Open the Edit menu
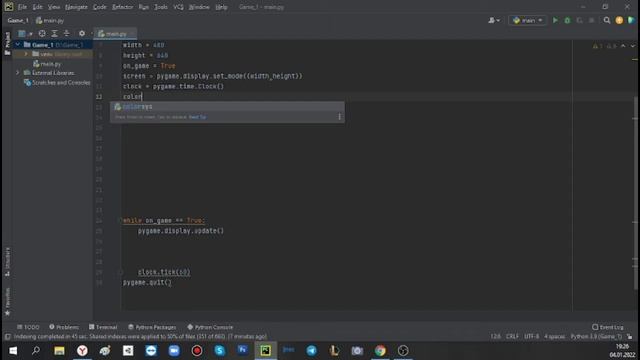This screenshot has height=360, width=640. 37,7
